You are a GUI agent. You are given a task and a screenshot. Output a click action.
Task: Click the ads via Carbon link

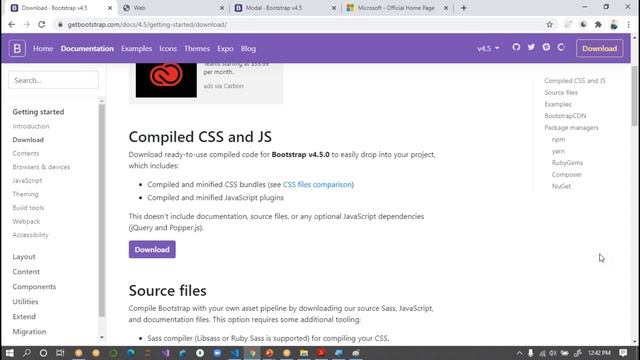223,86
